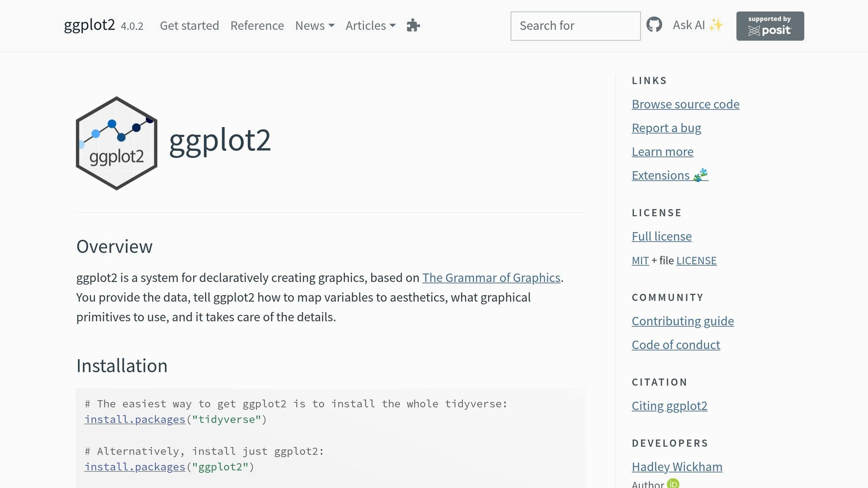Open Hadley Wickham's ORCID iD icon

[x=673, y=483]
